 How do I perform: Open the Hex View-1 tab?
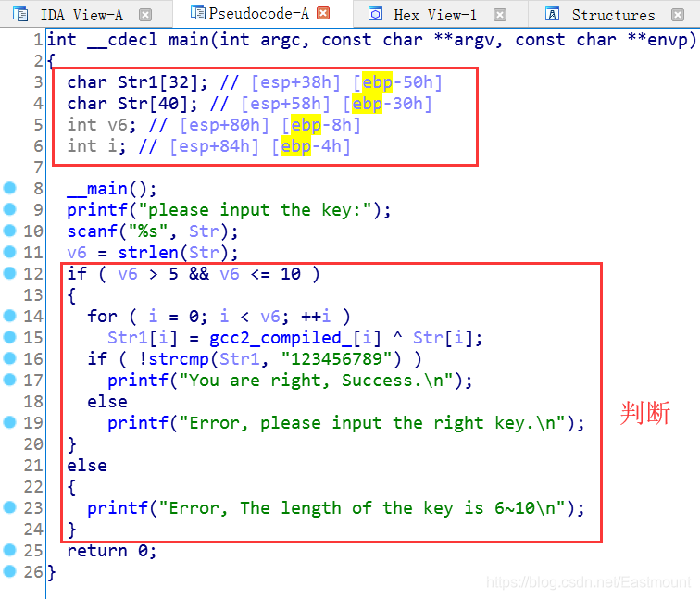pyautogui.click(x=435, y=15)
